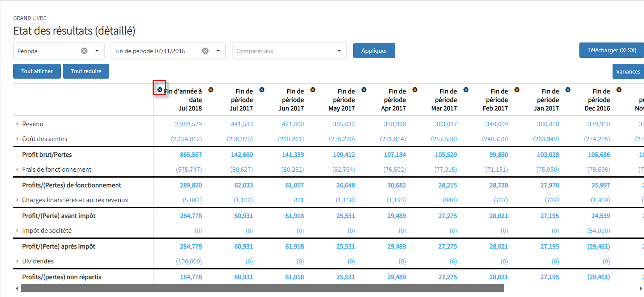Collapse all rows with Tout réduire
This screenshot has width=644, height=297.
(x=86, y=71)
